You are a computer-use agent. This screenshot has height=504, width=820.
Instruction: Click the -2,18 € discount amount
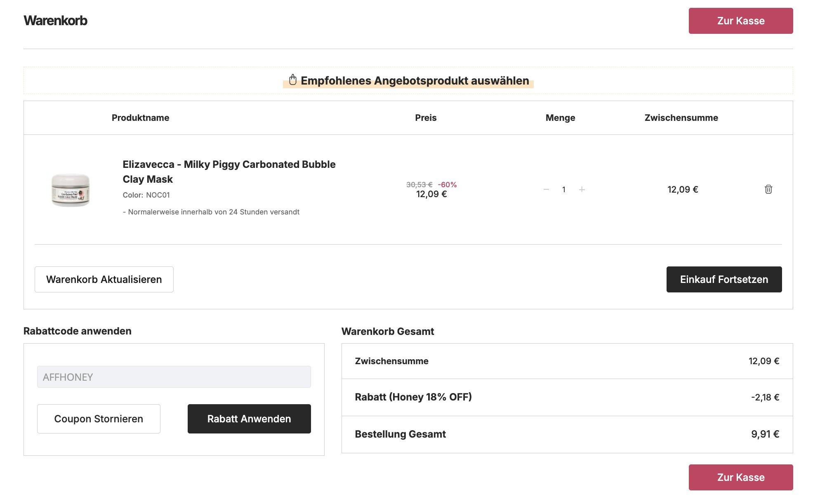click(765, 397)
